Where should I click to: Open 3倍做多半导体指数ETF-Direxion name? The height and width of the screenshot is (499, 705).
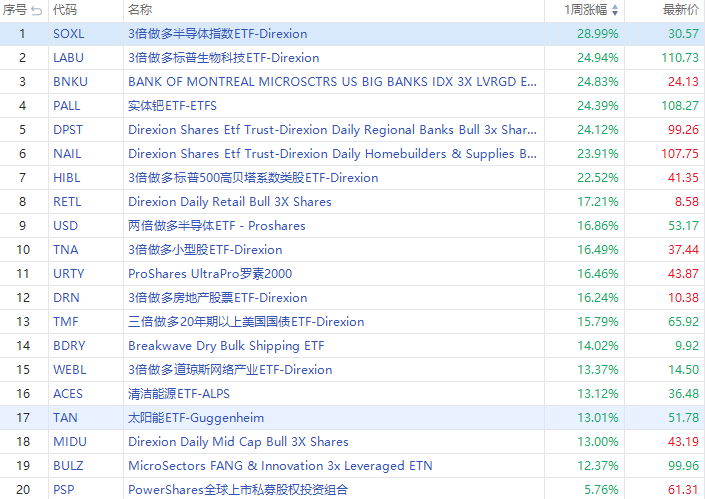(x=218, y=34)
